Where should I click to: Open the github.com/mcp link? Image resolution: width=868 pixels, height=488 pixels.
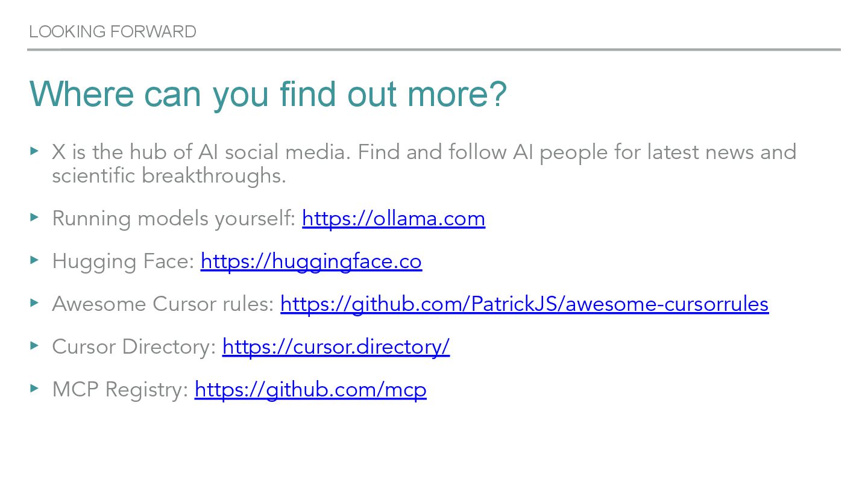310,389
